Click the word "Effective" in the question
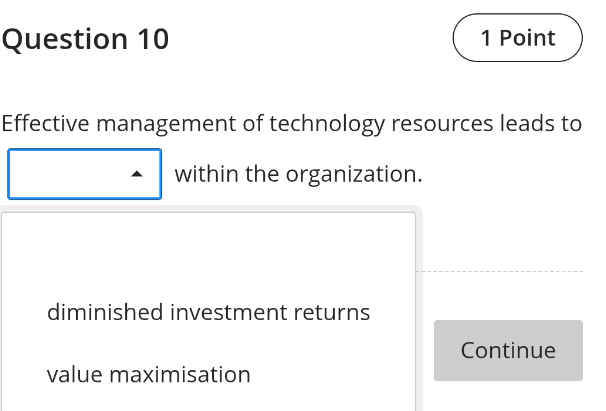606x411 pixels. pos(48,124)
